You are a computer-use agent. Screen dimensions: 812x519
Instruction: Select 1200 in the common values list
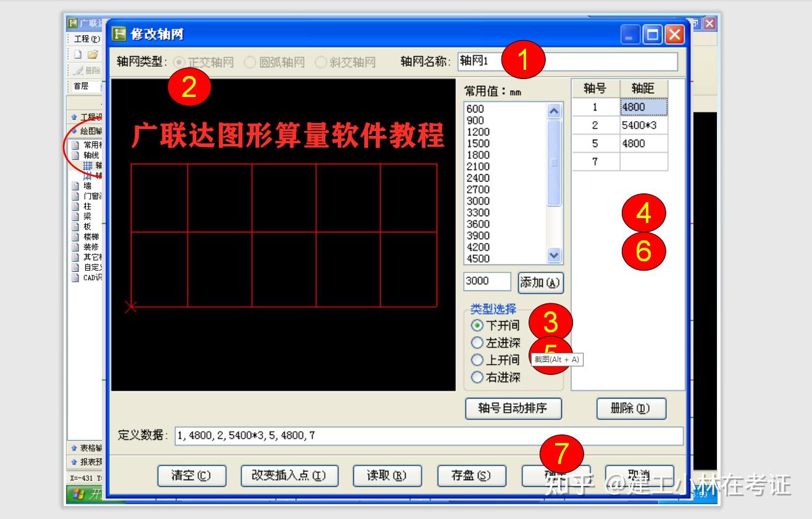pyautogui.click(x=478, y=132)
